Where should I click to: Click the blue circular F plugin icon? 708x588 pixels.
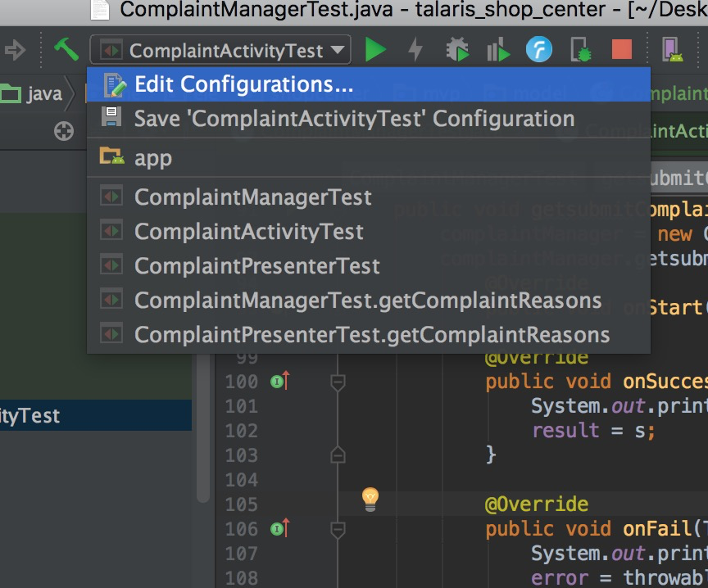click(538, 50)
